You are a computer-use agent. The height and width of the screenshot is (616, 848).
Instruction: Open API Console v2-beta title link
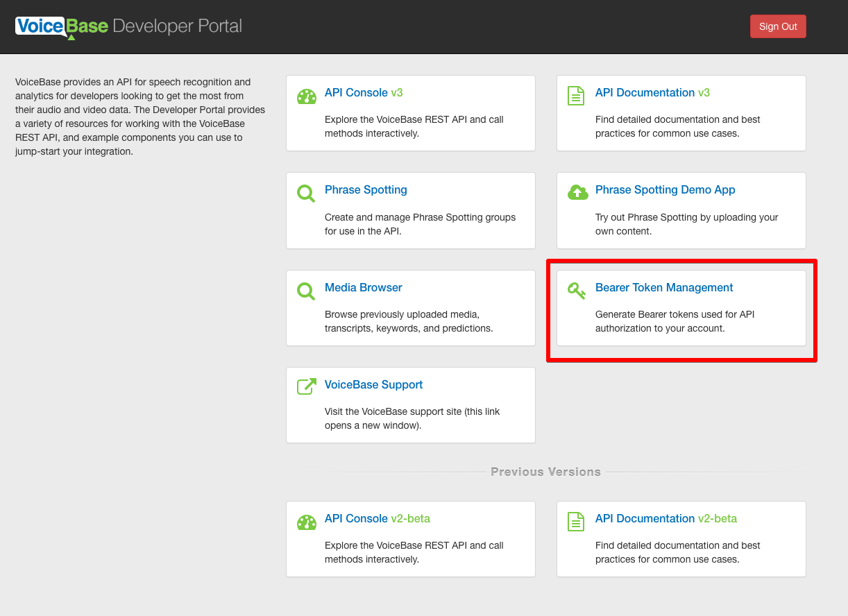377,519
